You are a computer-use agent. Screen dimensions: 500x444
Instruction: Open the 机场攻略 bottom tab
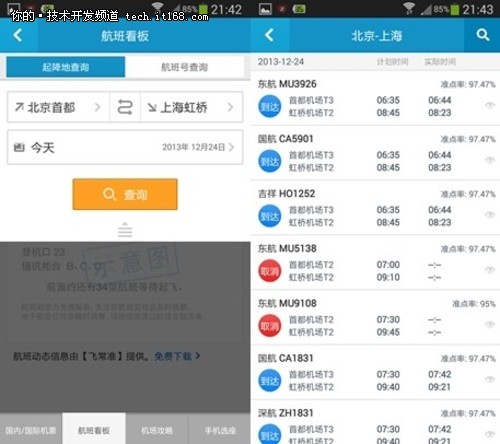157,430
